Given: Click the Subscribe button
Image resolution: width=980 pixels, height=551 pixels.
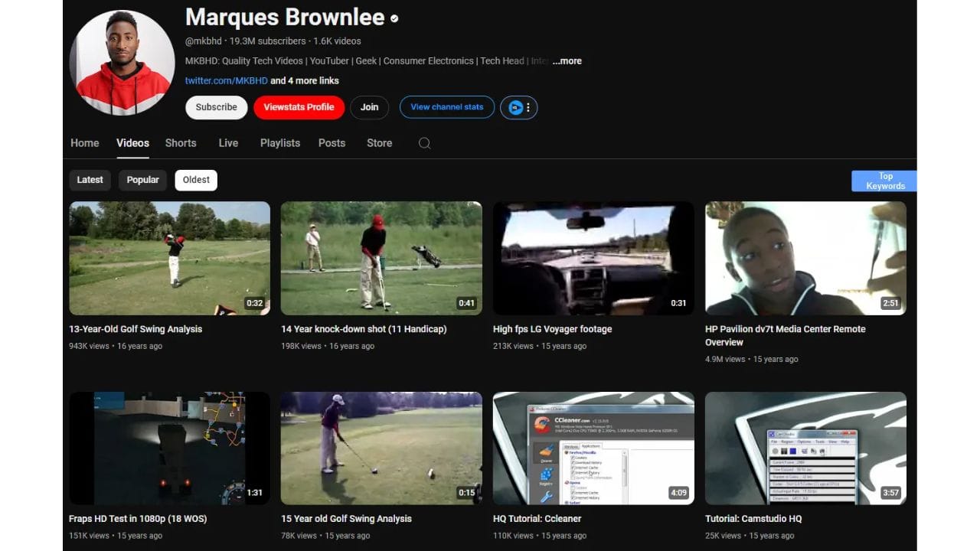Looking at the screenshot, I should [x=217, y=107].
